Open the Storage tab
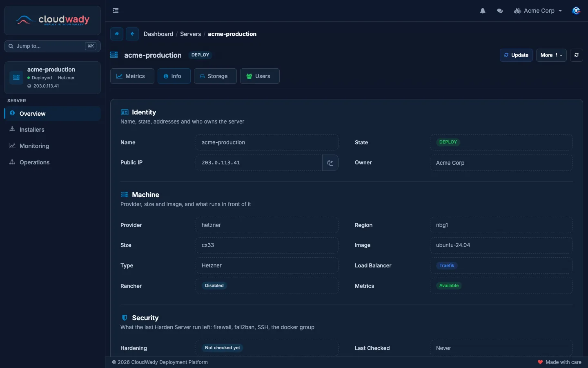The height and width of the screenshot is (368, 588). pyautogui.click(x=215, y=76)
